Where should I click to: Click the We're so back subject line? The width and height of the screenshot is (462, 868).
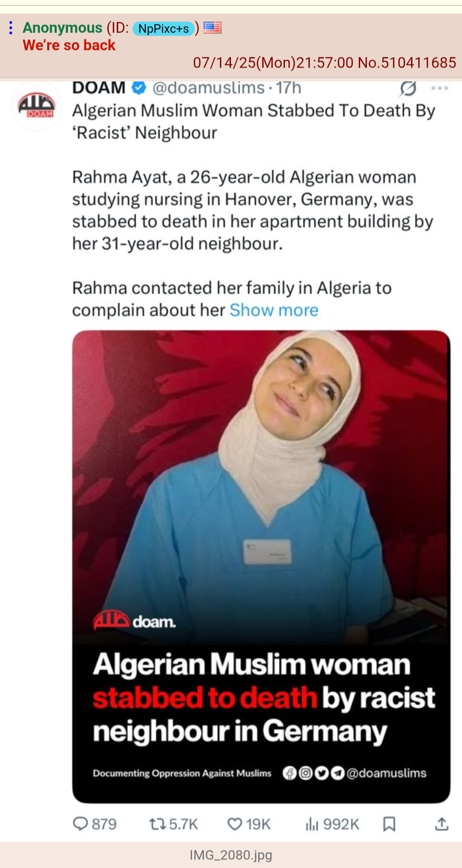tap(69, 45)
